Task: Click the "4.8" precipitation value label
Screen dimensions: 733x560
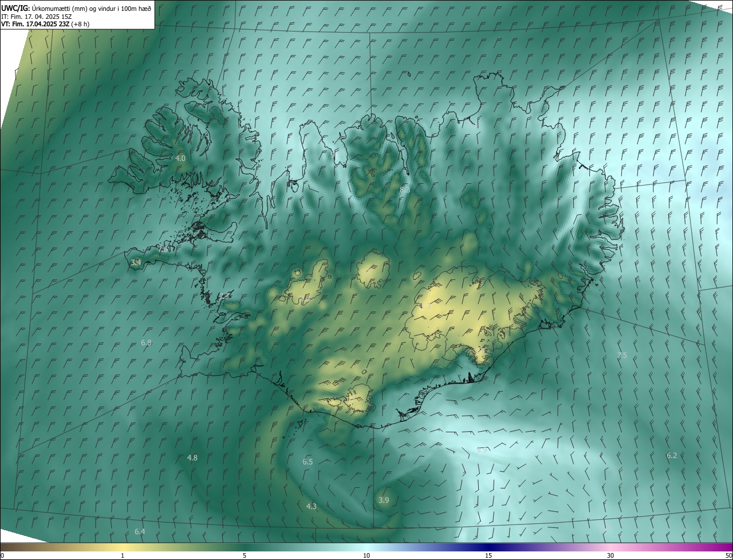Action: [192, 458]
